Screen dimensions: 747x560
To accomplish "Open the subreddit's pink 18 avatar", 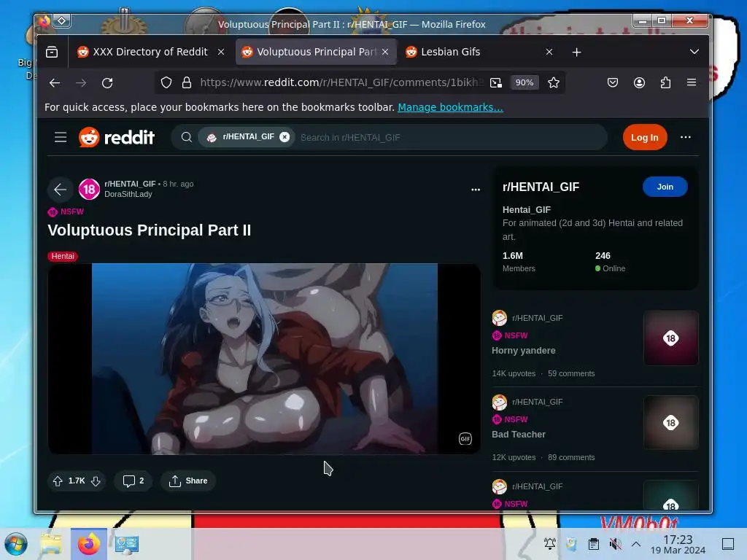I will 89,190.
